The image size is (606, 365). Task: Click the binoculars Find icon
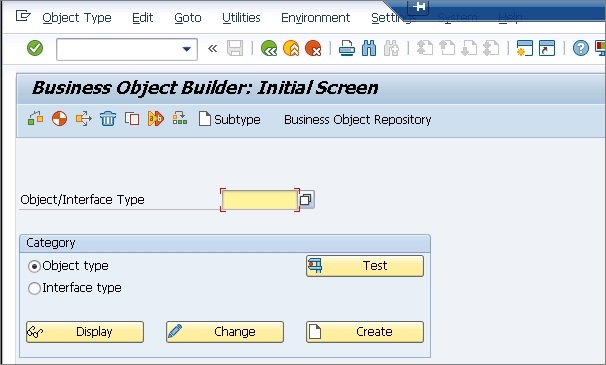point(369,49)
